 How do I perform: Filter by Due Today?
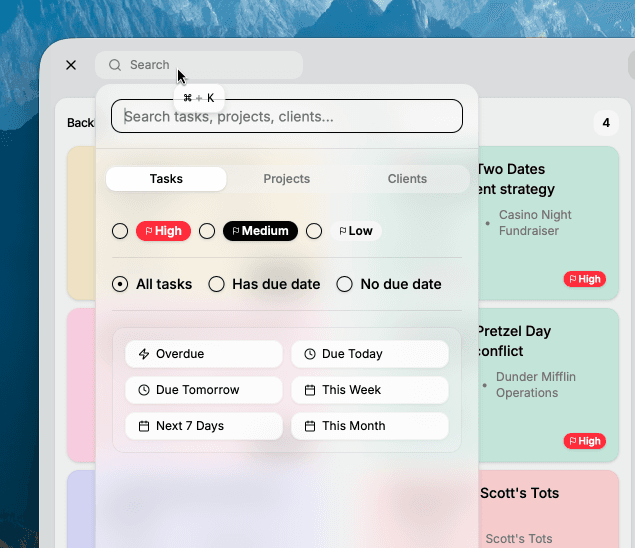coord(370,354)
